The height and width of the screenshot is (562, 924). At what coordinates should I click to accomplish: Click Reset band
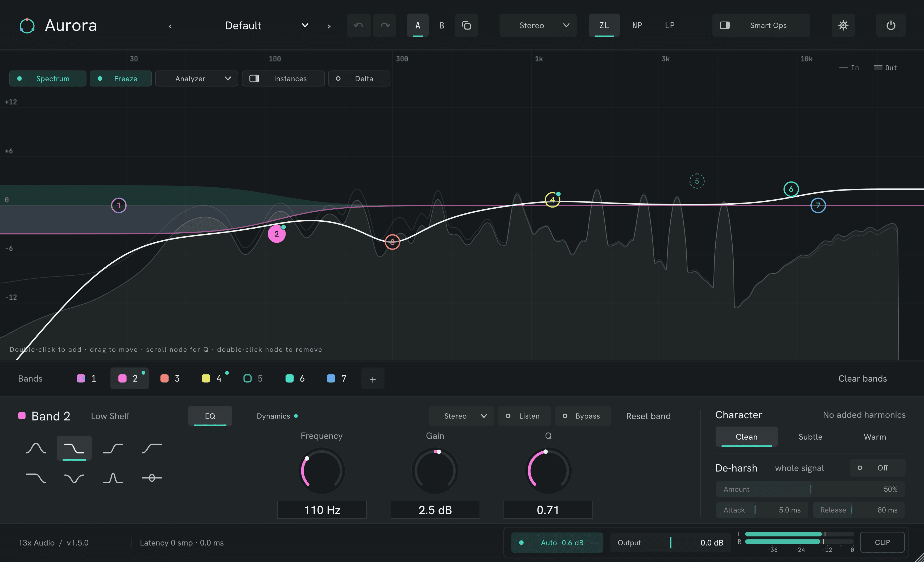(648, 416)
